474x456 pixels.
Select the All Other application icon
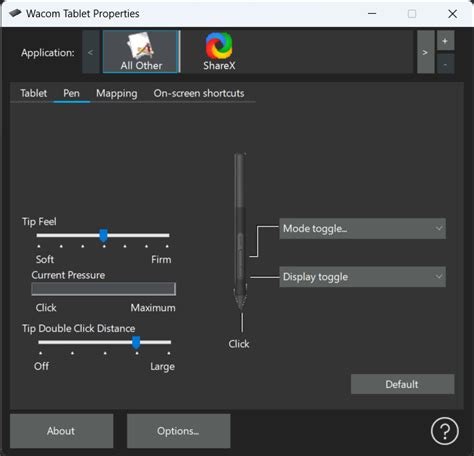point(141,52)
